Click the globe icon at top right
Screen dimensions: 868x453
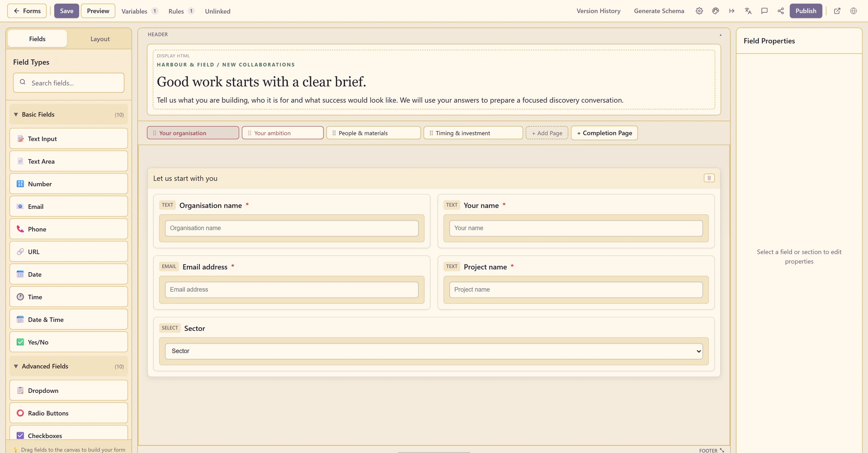click(x=854, y=11)
